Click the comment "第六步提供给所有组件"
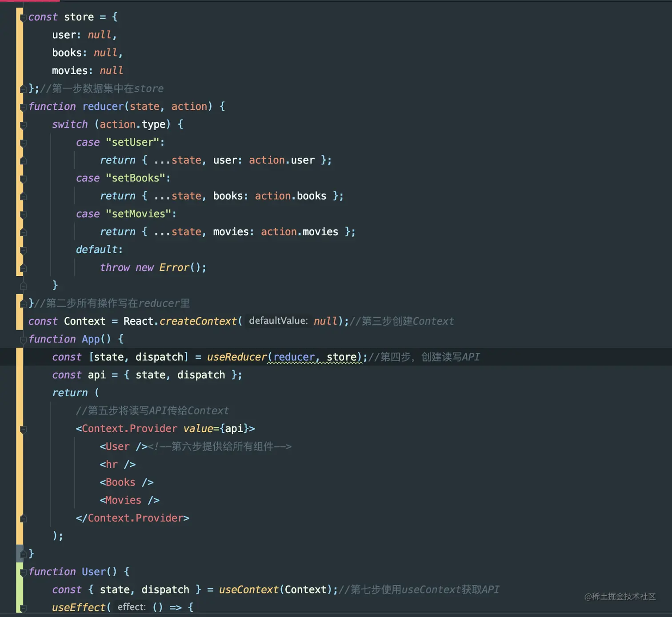This screenshot has width=672, height=617. (220, 446)
